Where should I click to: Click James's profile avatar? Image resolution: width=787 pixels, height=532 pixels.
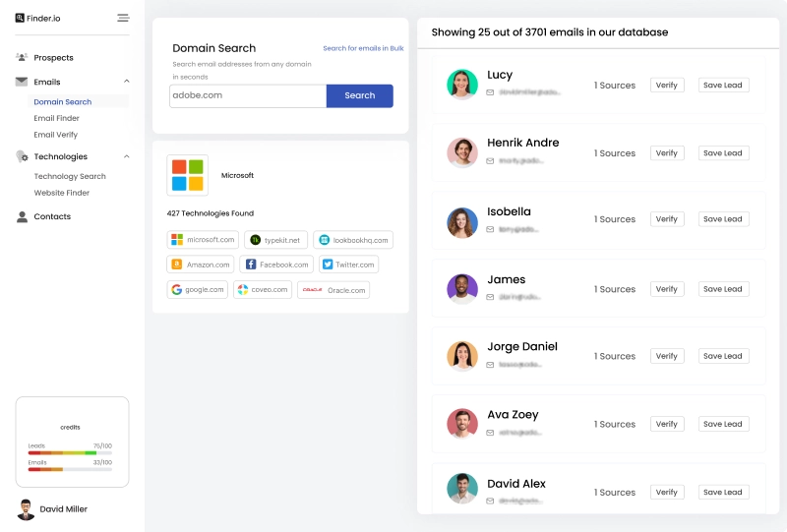point(462,288)
